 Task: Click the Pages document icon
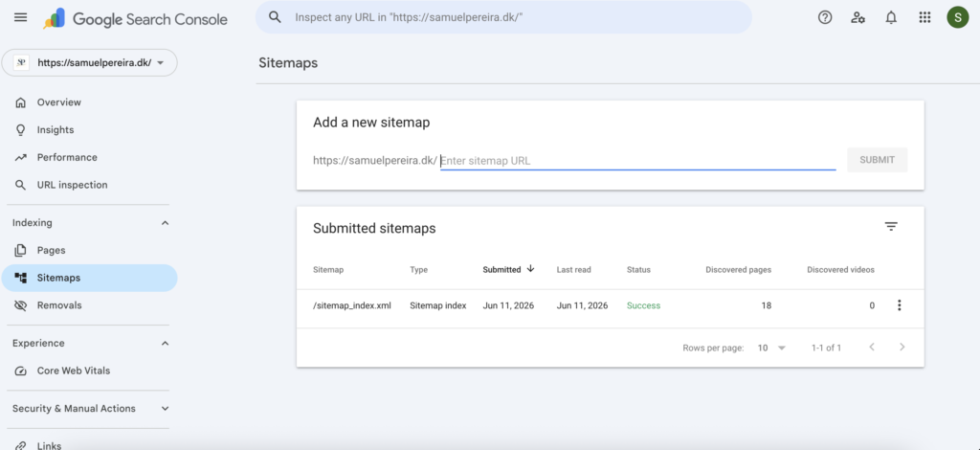click(x=21, y=250)
